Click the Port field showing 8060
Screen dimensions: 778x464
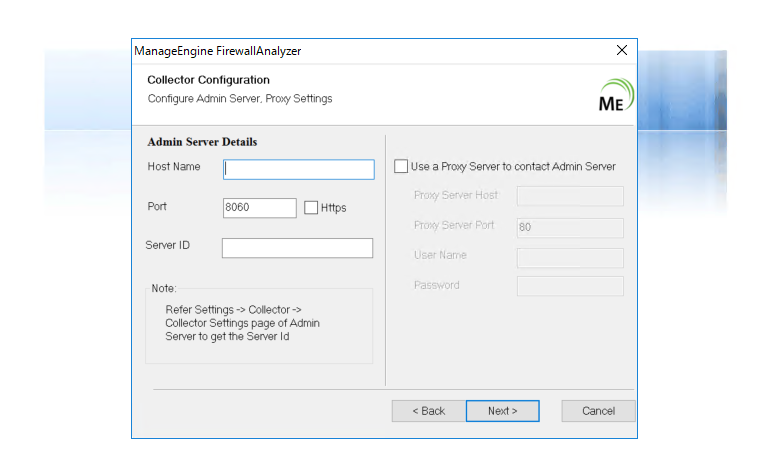point(259,207)
